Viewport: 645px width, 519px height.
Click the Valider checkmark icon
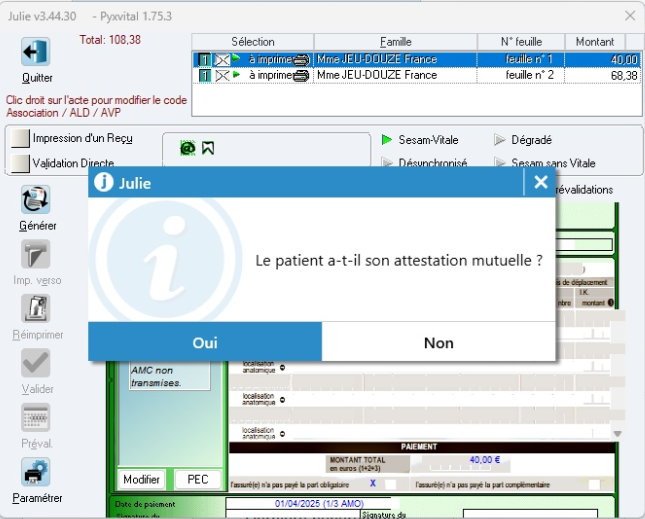pos(37,363)
